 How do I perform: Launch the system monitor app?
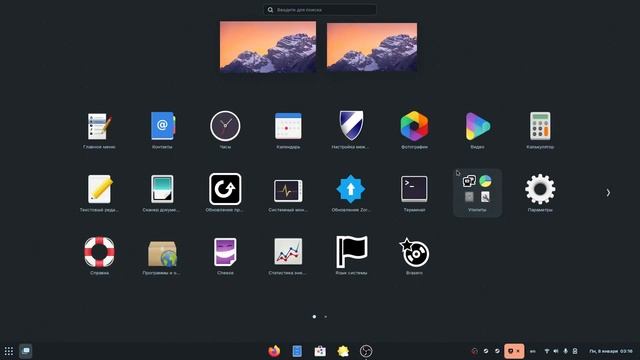288,190
